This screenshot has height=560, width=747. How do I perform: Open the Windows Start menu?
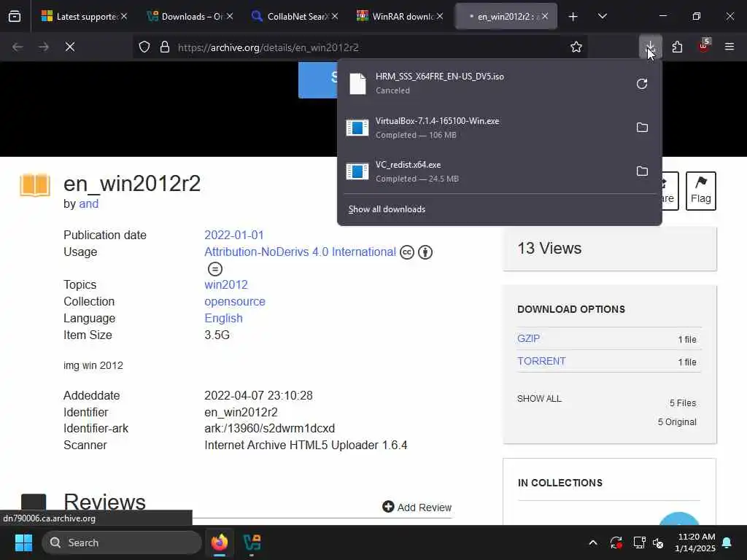[x=23, y=542]
